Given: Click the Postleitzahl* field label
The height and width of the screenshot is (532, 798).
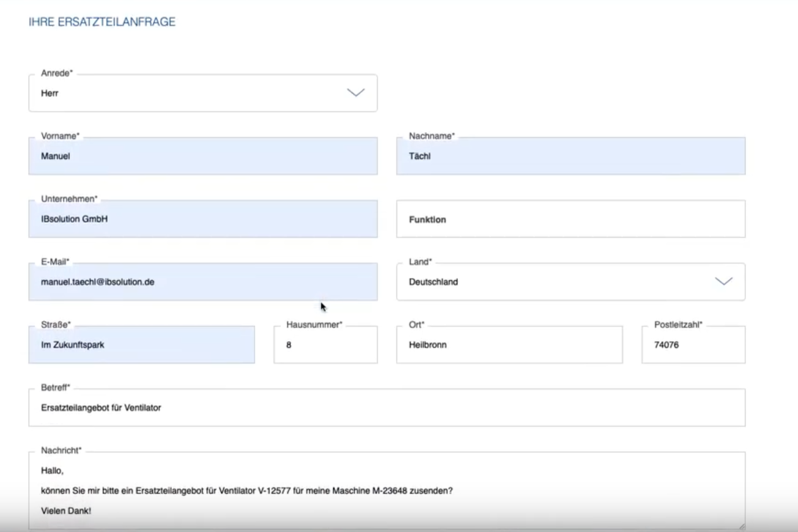Looking at the screenshot, I should coord(678,325).
